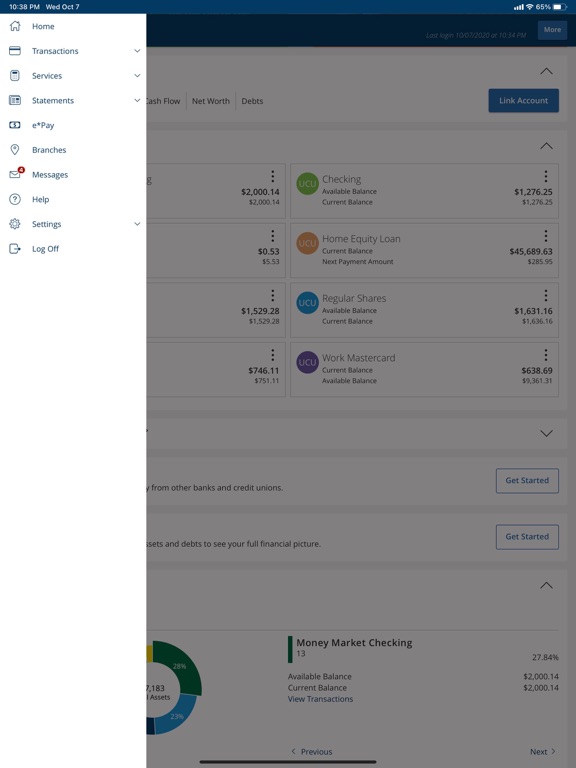
Task: Click Get Started for full financial picture
Action: pyautogui.click(x=527, y=537)
